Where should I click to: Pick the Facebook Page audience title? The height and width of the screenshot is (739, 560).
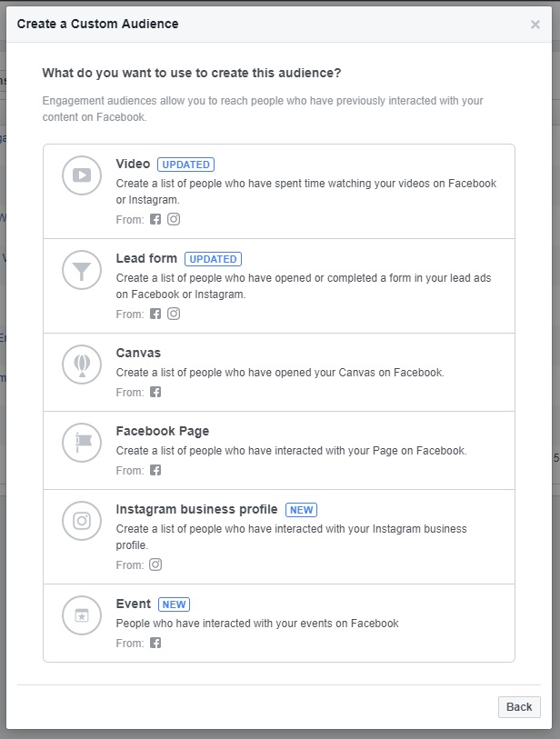163,431
